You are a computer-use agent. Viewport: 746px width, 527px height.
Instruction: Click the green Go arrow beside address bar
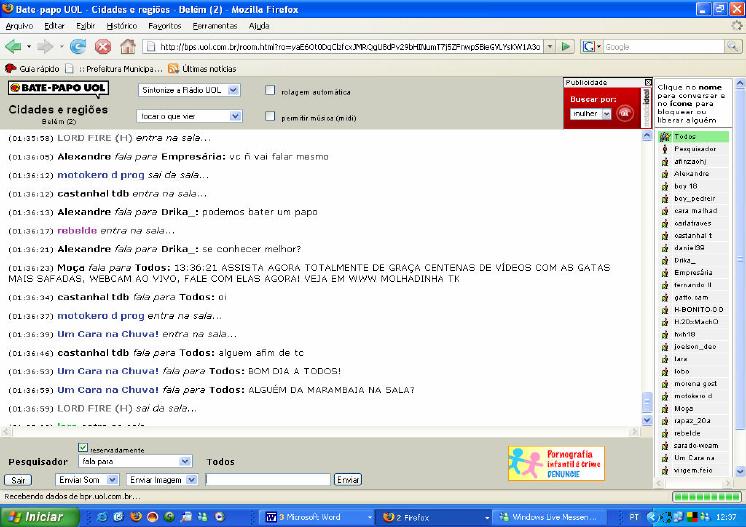[566, 47]
